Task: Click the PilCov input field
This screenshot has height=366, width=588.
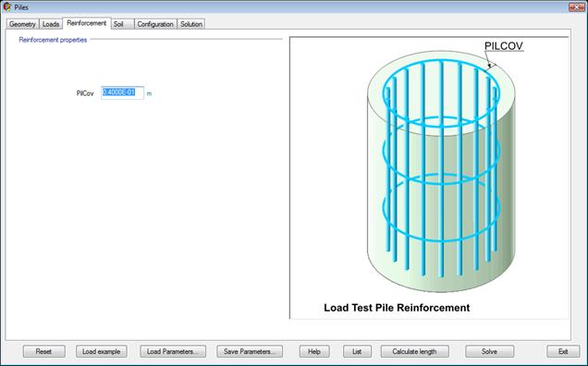Action: click(122, 92)
